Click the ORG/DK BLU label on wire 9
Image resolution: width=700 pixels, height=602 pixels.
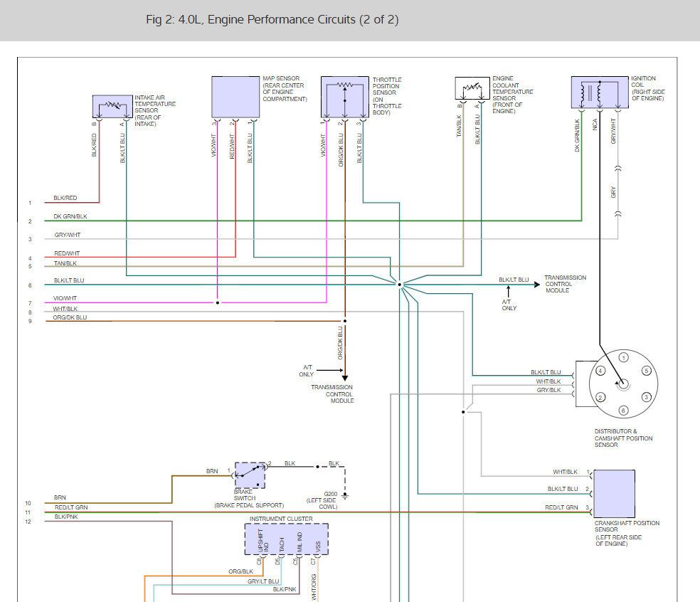pos(70,318)
